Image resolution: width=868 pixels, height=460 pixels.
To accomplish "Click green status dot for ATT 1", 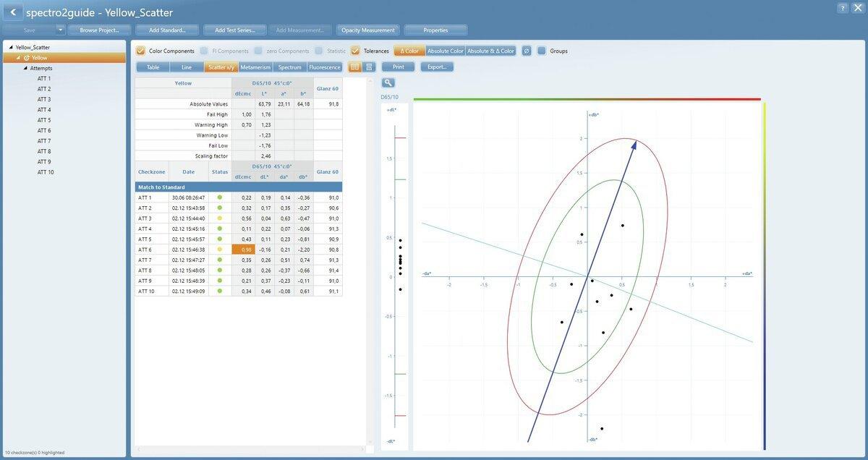I will [x=220, y=197].
